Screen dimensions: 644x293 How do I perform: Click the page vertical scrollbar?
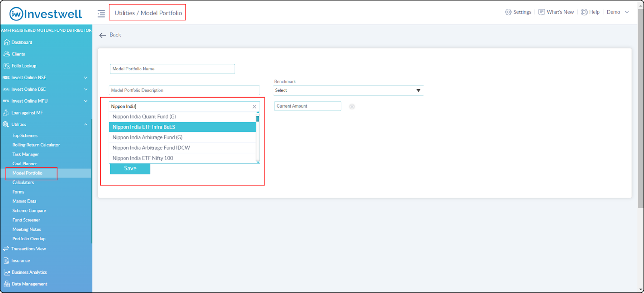click(x=641, y=109)
